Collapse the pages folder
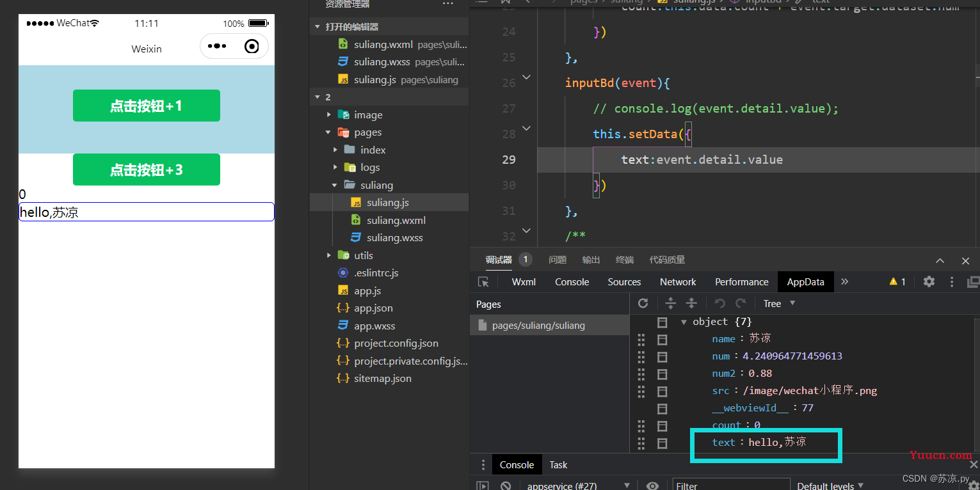The height and width of the screenshot is (490, 980). pos(329,132)
